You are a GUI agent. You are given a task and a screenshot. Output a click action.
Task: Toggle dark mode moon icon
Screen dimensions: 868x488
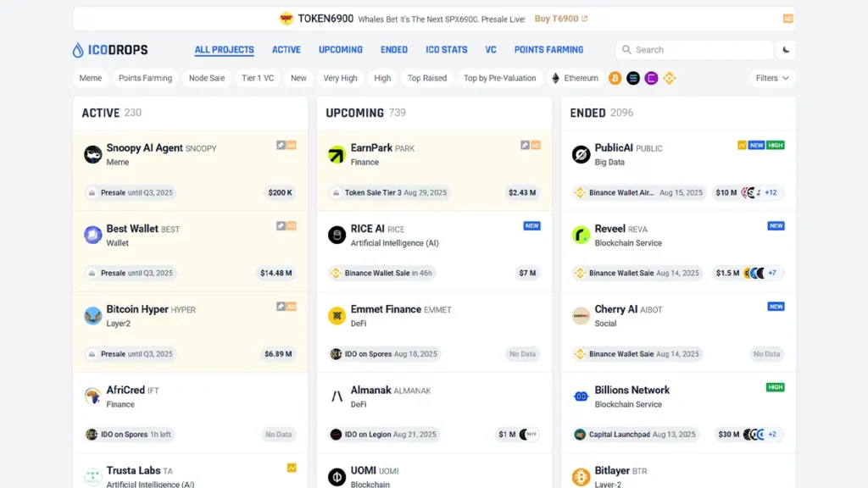(786, 50)
